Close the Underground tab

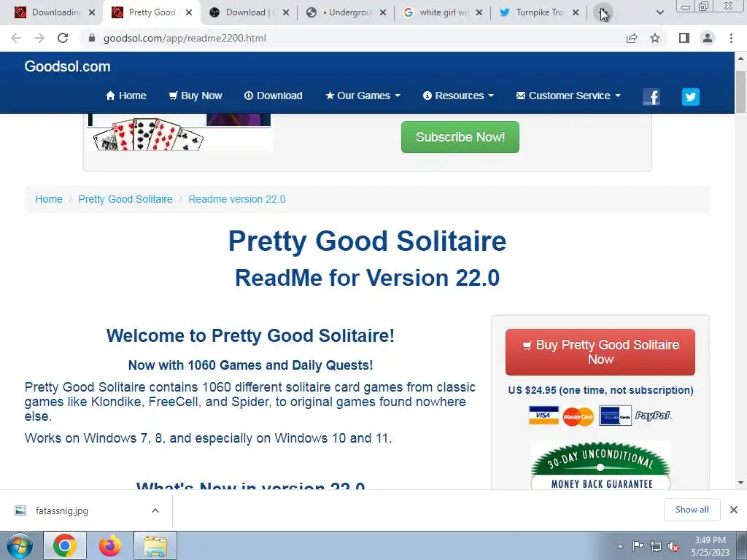383,13
